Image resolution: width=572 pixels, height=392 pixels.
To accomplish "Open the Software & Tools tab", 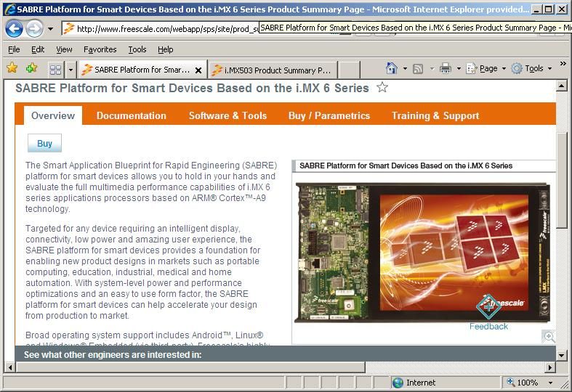I will [227, 115].
